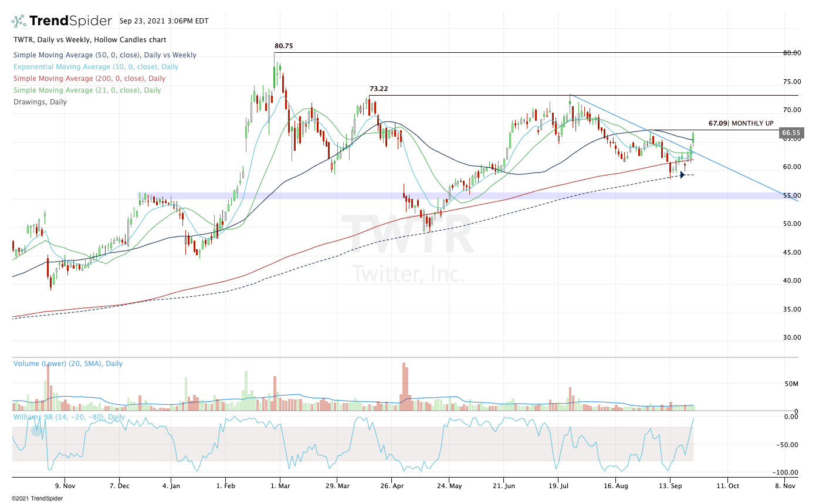This screenshot has width=816, height=504.
Task: Click the 66.55 current price tag
Action: (x=791, y=133)
